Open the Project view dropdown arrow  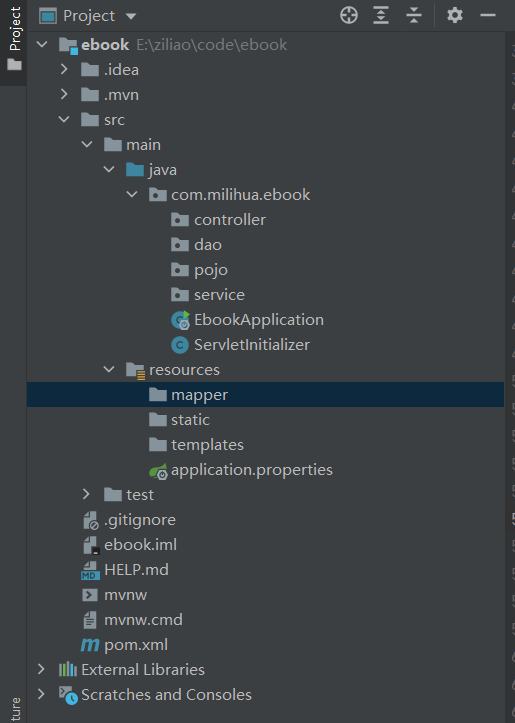[131, 16]
